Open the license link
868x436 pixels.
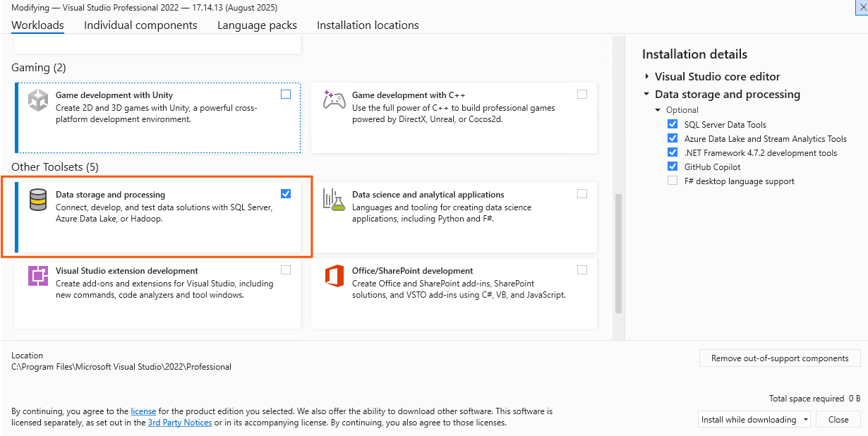pyautogui.click(x=143, y=411)
